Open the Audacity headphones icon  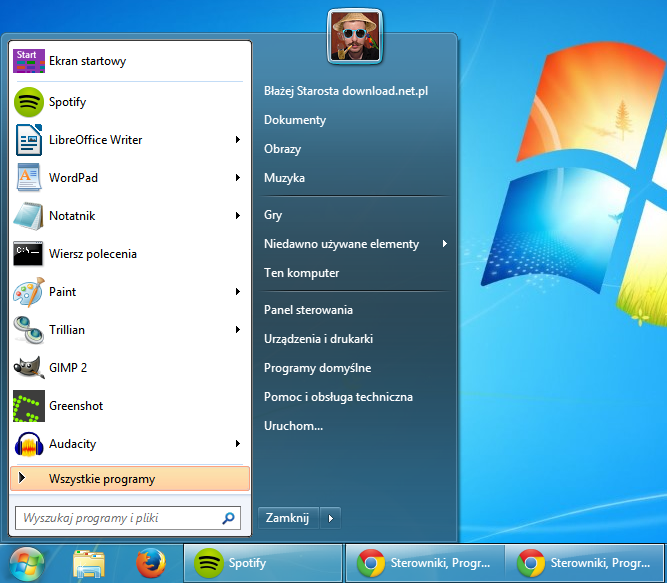pos(29,444)
